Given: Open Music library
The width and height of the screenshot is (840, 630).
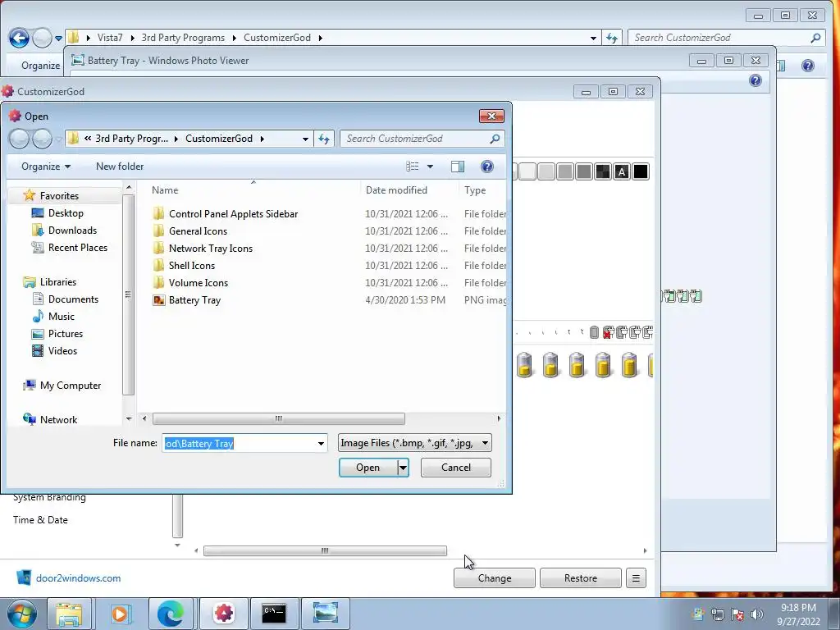Looking at the screenshot, I should click(x=61, y=316).
